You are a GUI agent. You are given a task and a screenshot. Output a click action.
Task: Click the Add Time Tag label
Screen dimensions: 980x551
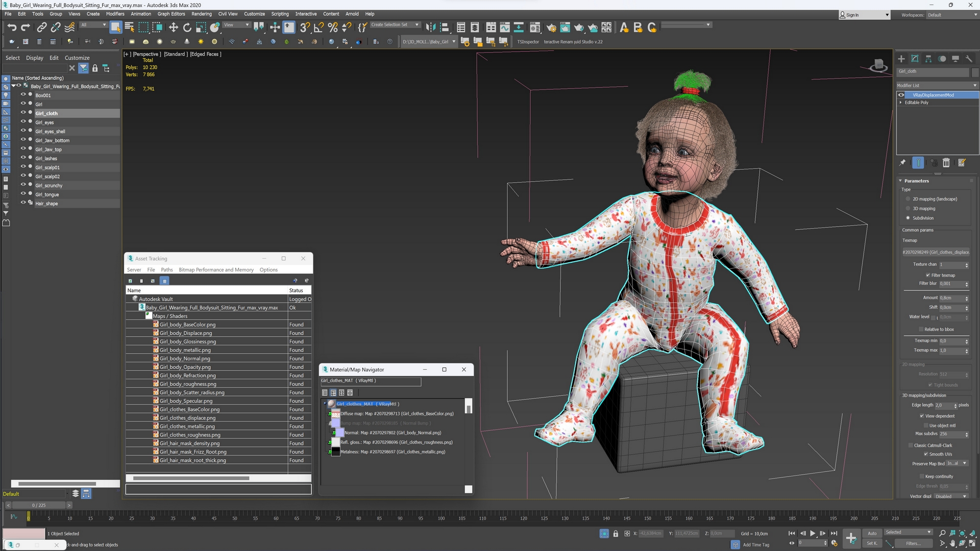pyautogui.click(x=756, y=545)
